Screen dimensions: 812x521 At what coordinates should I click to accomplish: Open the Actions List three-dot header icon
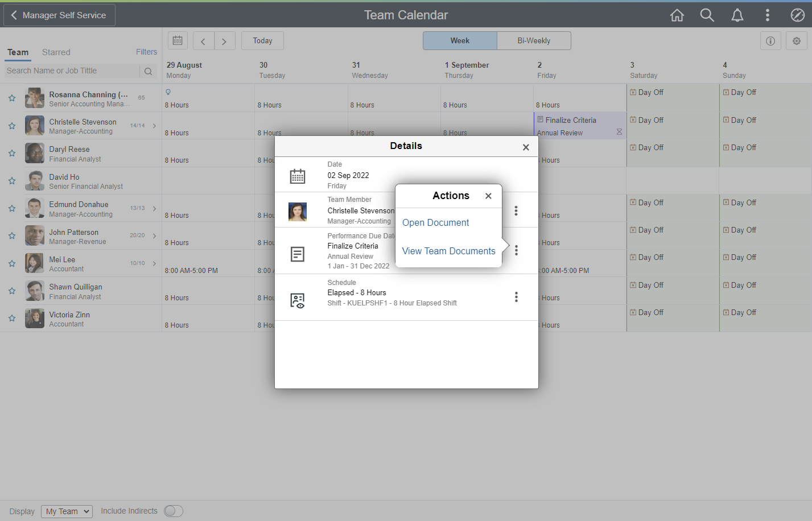(768, 15)
